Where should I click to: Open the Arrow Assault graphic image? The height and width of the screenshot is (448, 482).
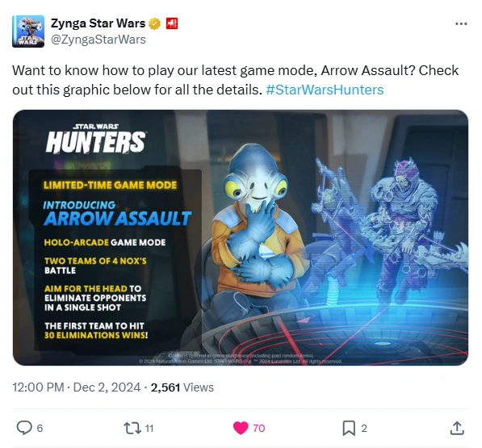[241, 237]
